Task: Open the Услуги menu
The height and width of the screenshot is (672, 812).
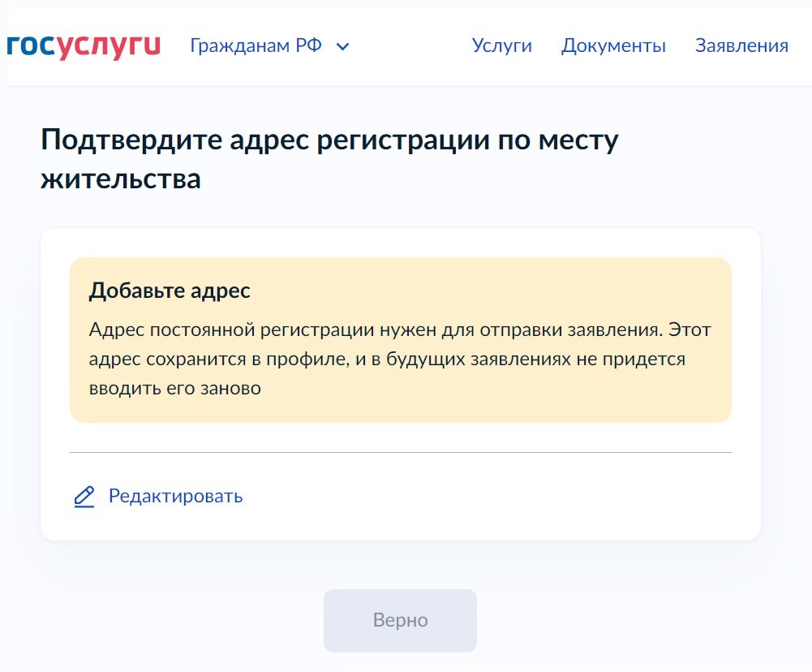Action: (501, 45)
